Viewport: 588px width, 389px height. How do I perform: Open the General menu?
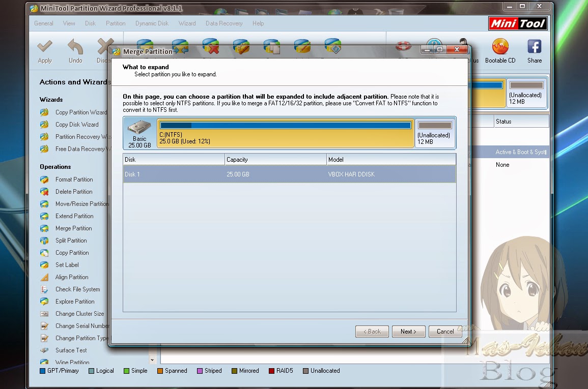point(43,23)
